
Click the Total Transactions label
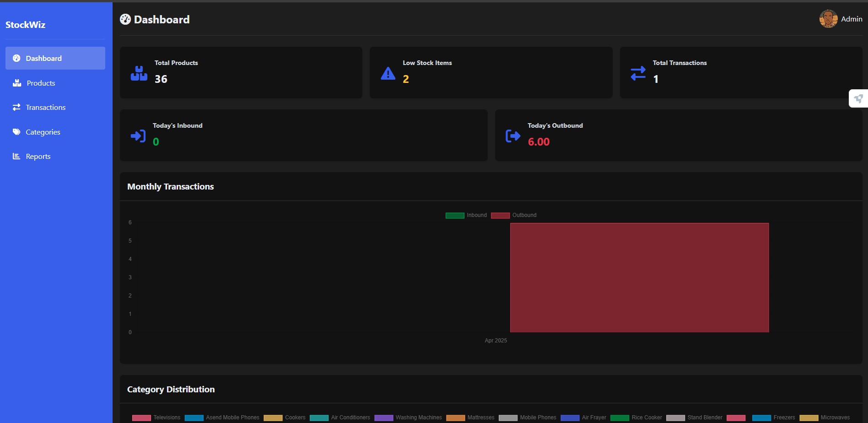[x=679, y=63]
